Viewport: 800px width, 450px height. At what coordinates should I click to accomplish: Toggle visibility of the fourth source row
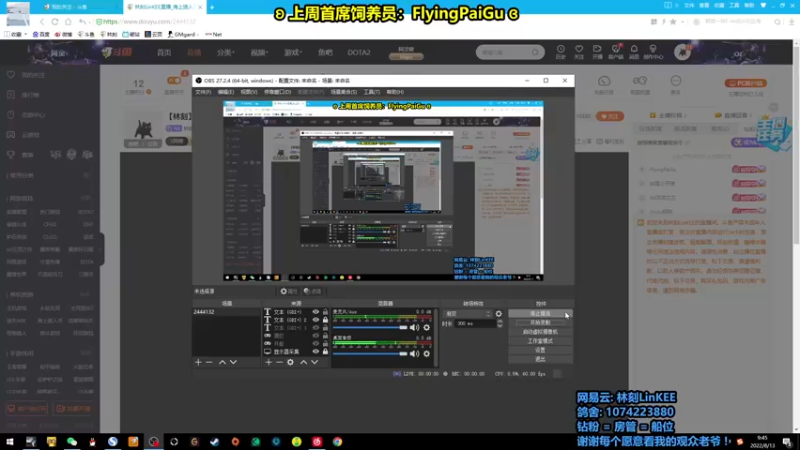point(316,336)
